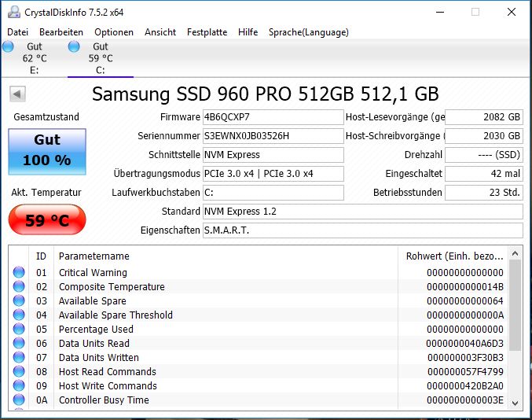The height and width of the screenshot is (420, 532).
Task: Click raw value 0000000420B2A0
Action: pos(465,385)
